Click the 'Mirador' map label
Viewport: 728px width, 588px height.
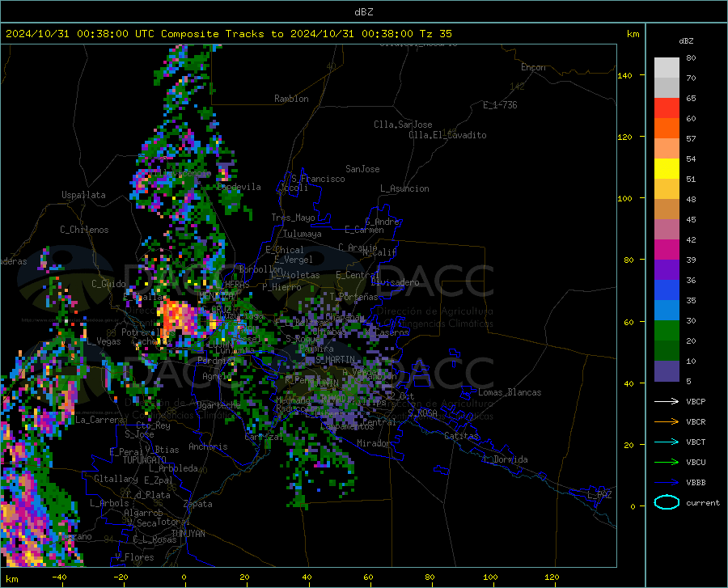[x=373, y=443]
